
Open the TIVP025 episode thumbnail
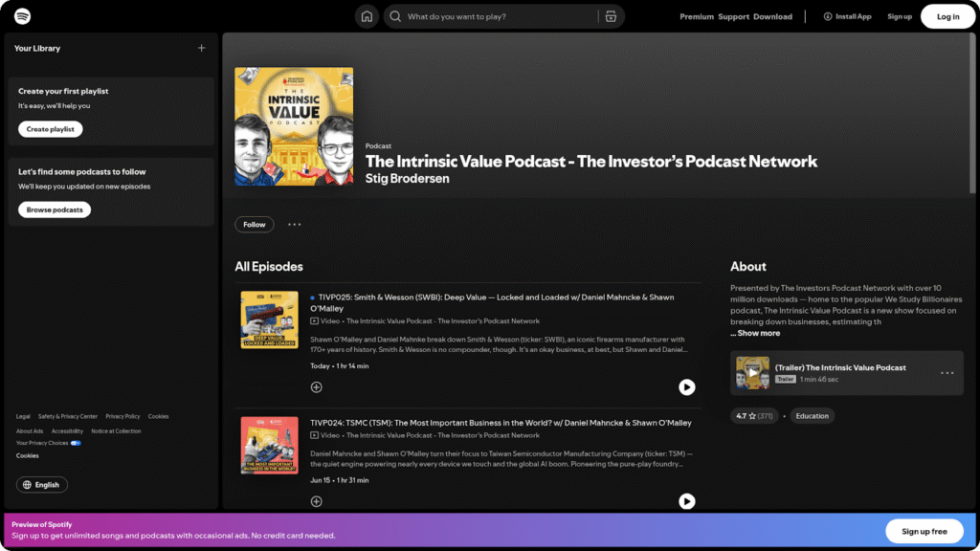(x=269, y=320)
